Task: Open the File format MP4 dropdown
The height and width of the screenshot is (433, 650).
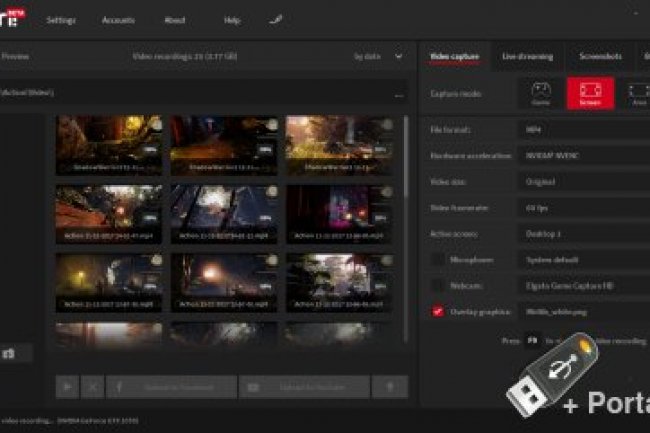Action: coord(583,130)
